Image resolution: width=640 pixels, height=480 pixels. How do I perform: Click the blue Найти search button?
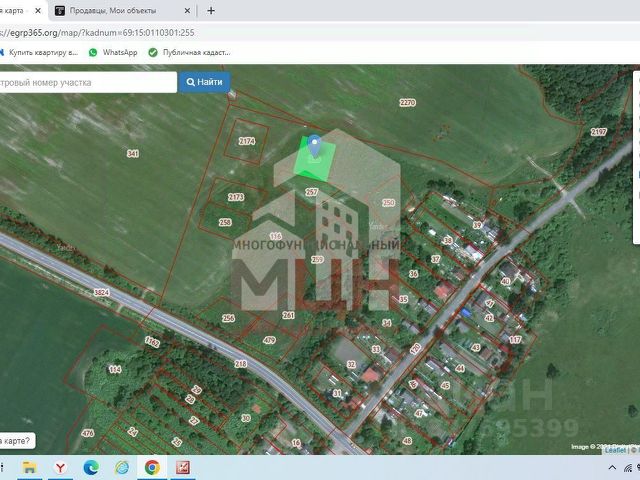[x=204, y=82]
